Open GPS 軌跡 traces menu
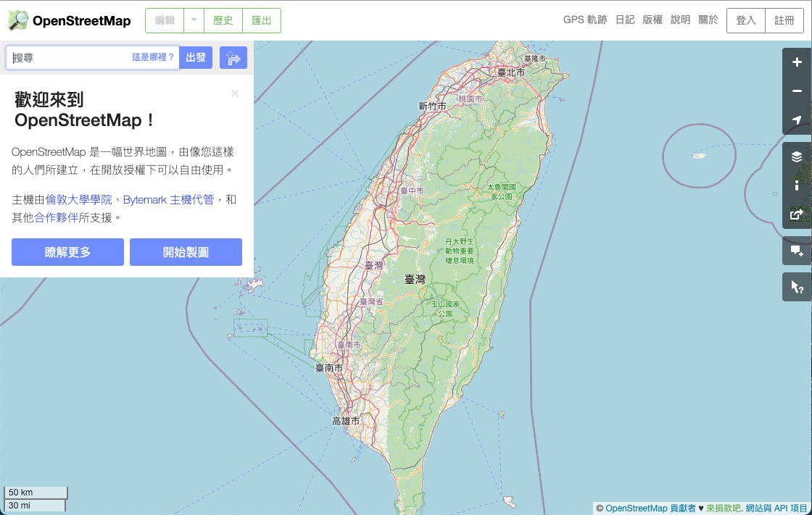 (584, 20)
